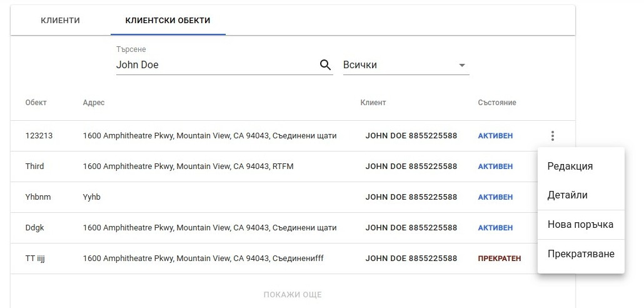Open client JOHN DOE in 123213 row

[x=411, y=136]
